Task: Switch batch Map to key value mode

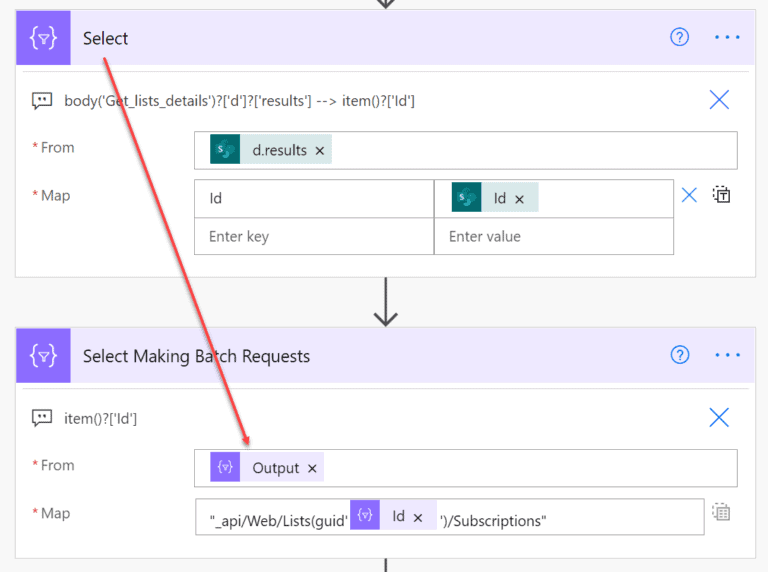Action: pos(721,512)
